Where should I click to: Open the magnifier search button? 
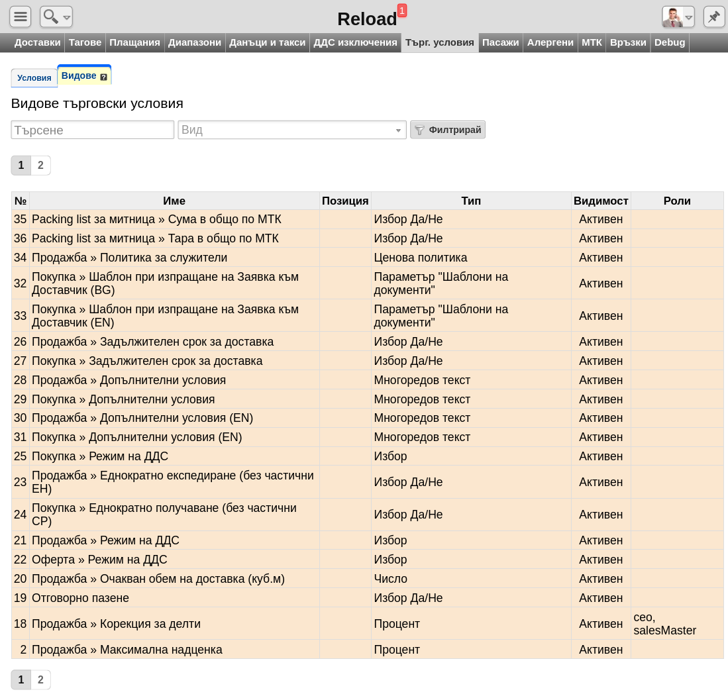click(x=50, y=17)
